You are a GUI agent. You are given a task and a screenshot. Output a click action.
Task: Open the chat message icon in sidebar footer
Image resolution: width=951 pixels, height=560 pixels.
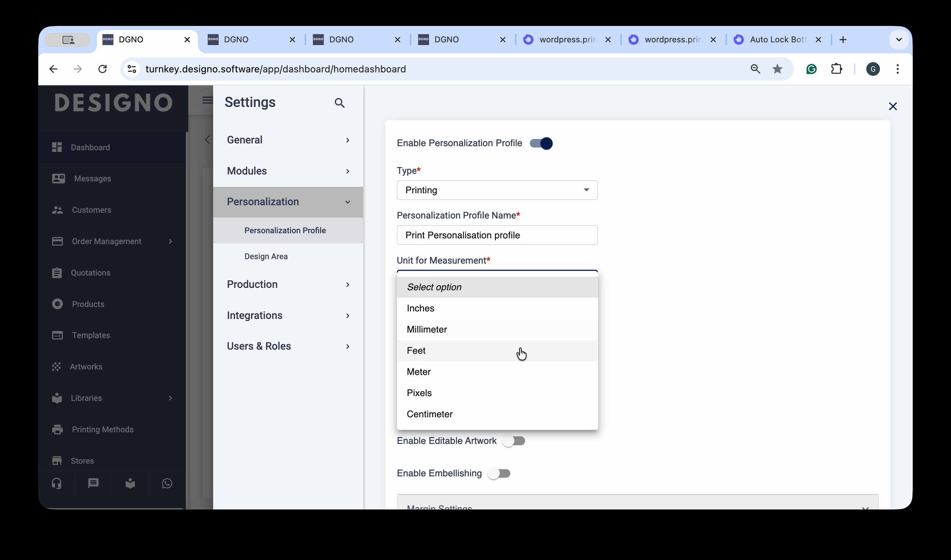coord(93,484)
